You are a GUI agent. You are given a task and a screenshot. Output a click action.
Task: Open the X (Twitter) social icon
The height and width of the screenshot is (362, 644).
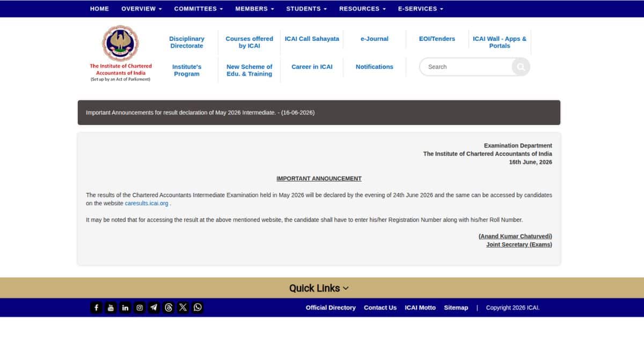[x=183, y=307]
